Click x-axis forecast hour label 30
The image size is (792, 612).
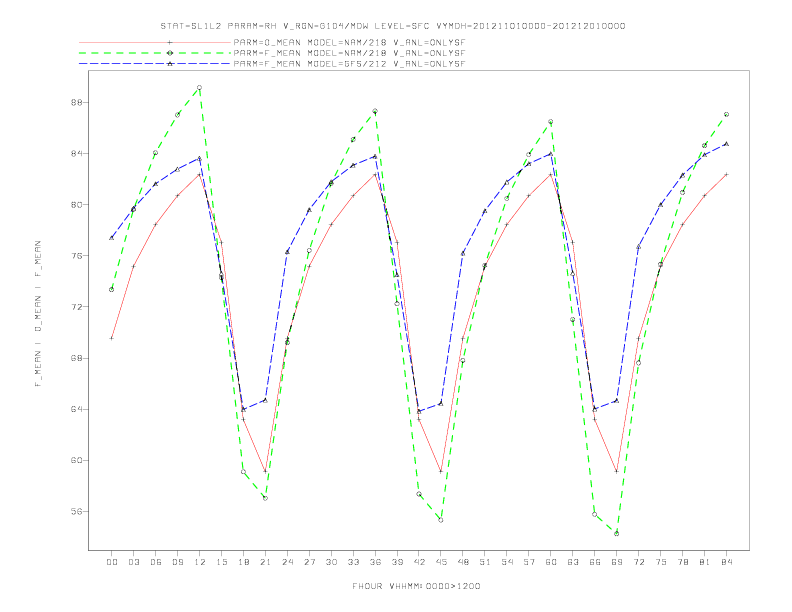point(331,562)
